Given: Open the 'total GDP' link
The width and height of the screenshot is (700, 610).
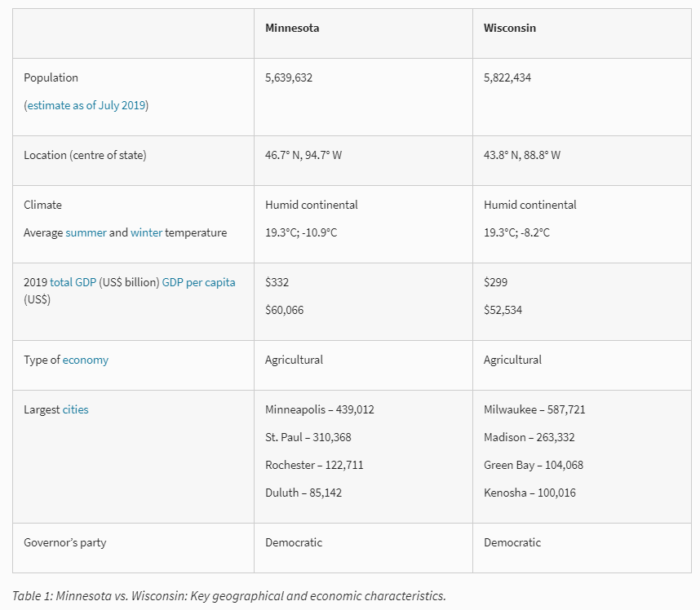Looking at the screenshot, I should coord(73,282).
